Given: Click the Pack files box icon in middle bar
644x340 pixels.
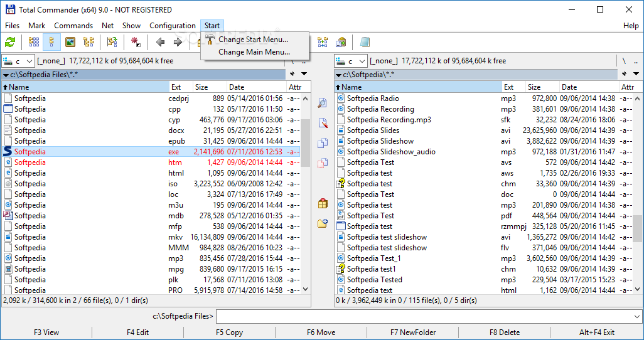Looking at the screenshot, I should [x=323, y=203].
